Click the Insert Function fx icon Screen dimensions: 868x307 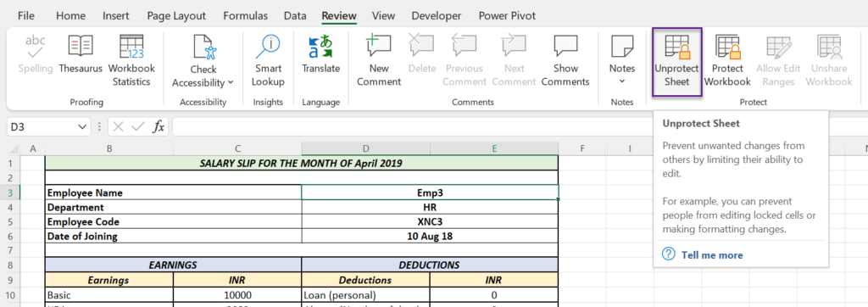click(159, 127)
